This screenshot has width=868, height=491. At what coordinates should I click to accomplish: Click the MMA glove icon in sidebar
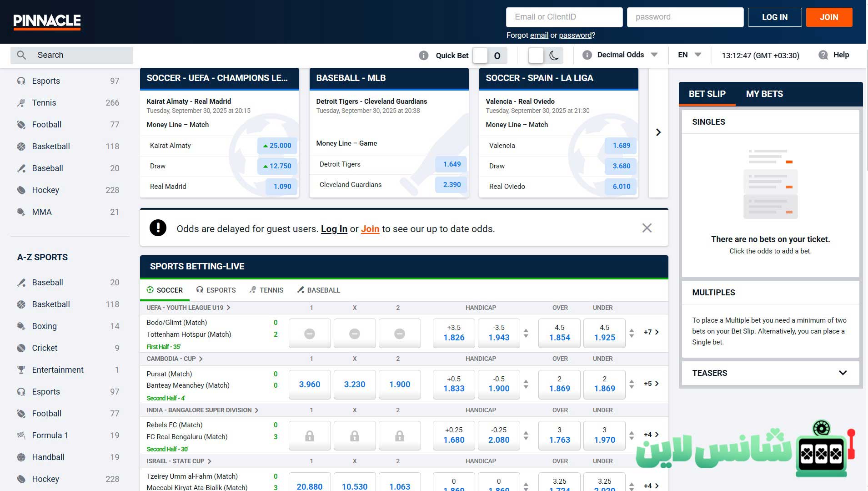point(21,212)
